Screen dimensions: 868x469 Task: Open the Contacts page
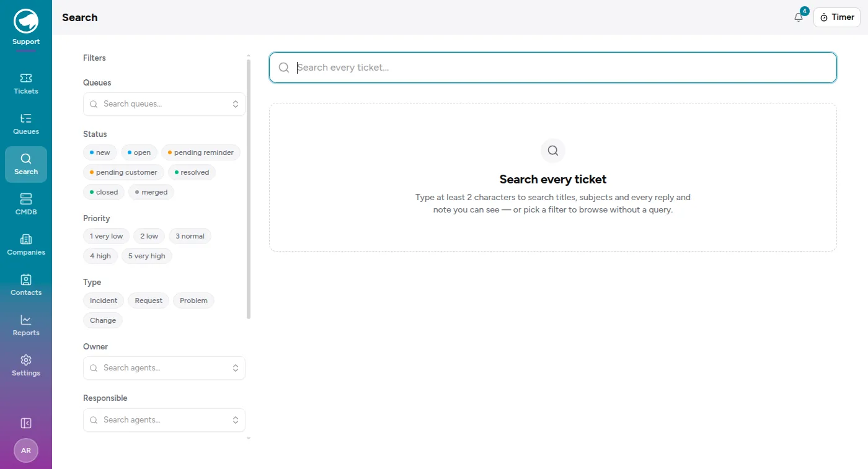tap(26, 285)
